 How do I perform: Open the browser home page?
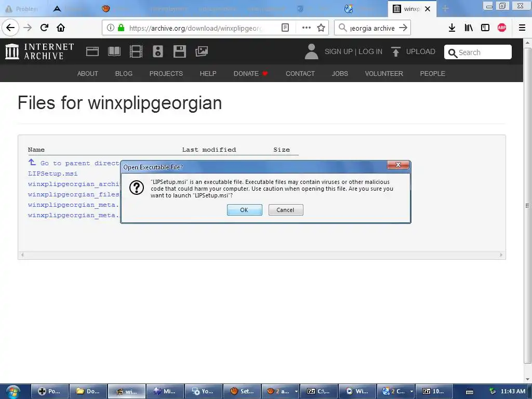point(61,28)
